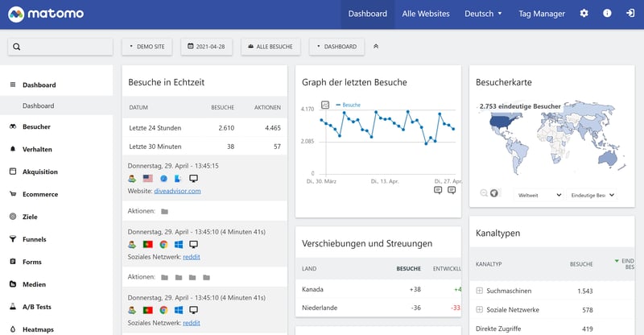Open the Alle Besuche segment selector
Screen dimensions: 644x335
point(270,47)
